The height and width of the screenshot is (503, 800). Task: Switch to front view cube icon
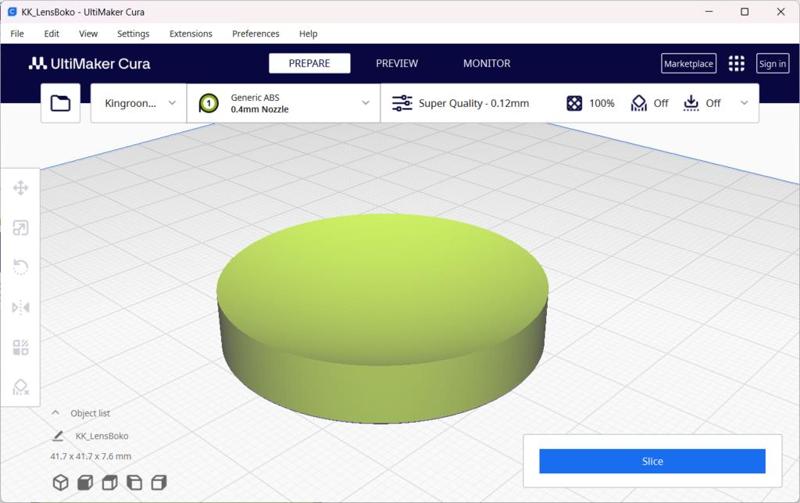point(85,482)
